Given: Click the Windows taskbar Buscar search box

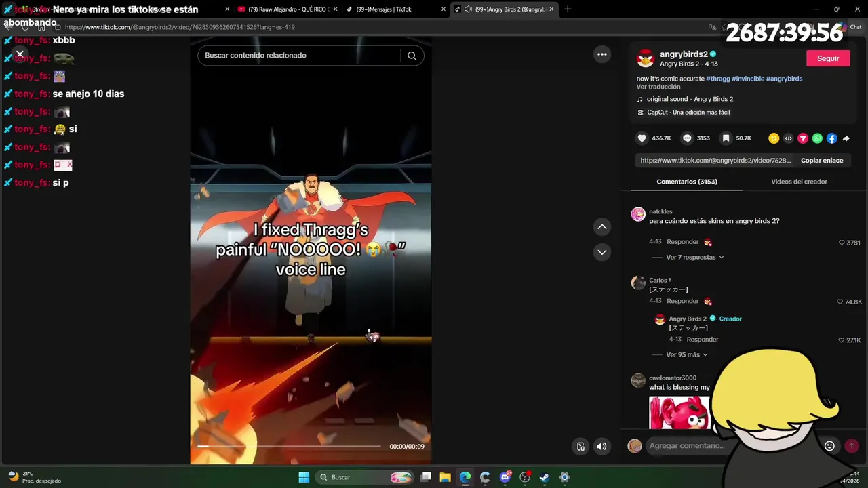Looking at the screenshot, I should point(366,477).
